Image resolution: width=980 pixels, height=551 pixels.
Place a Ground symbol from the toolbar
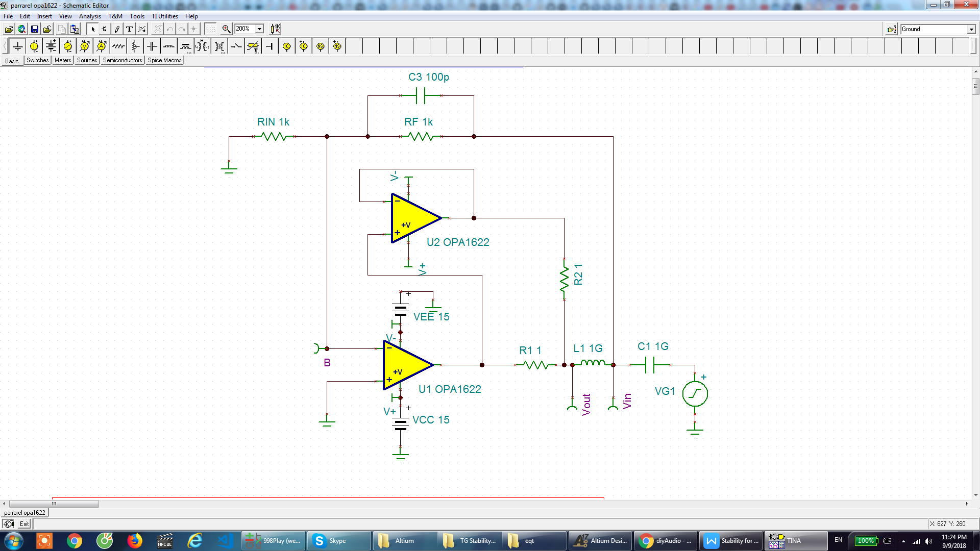tap(17, 46)
